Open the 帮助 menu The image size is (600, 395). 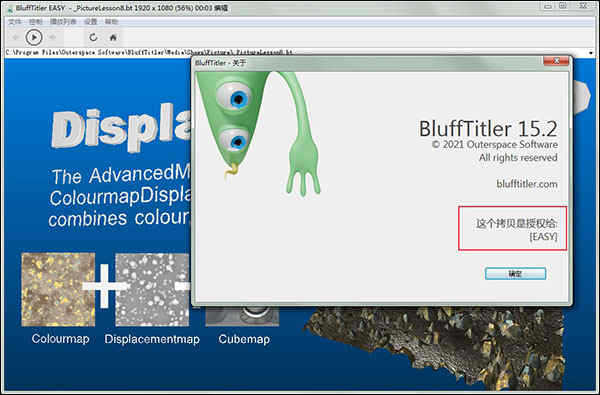tap(111, 22)
